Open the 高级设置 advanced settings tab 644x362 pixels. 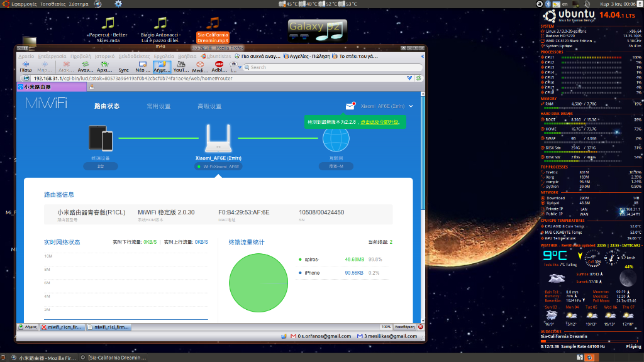209,106
